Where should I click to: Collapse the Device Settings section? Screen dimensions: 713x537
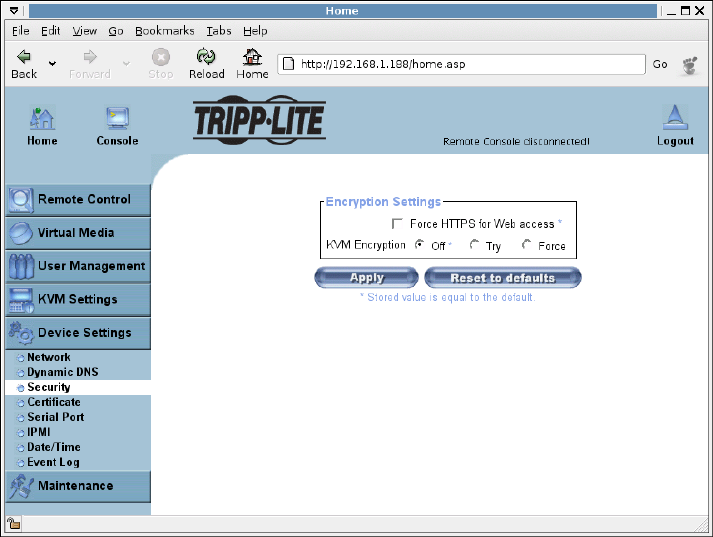pyautogui.click(x=78, y=333)
